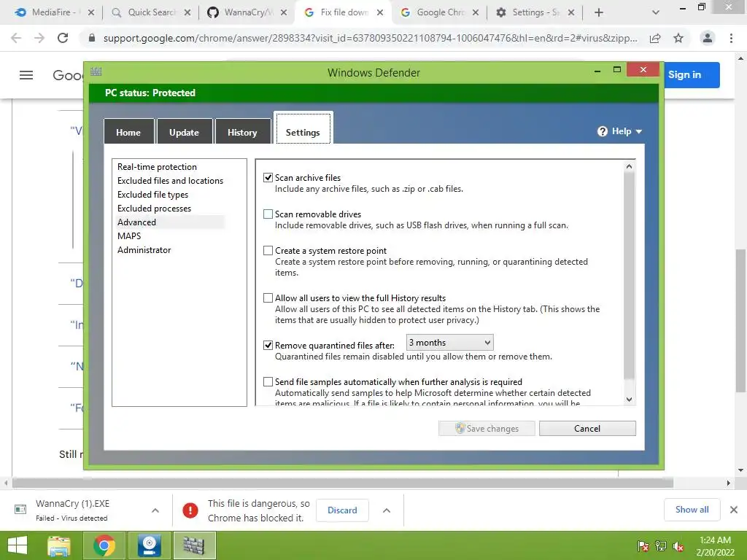Close the WannaCry GitHub tab
747x560 pixels.
point(284,13)
